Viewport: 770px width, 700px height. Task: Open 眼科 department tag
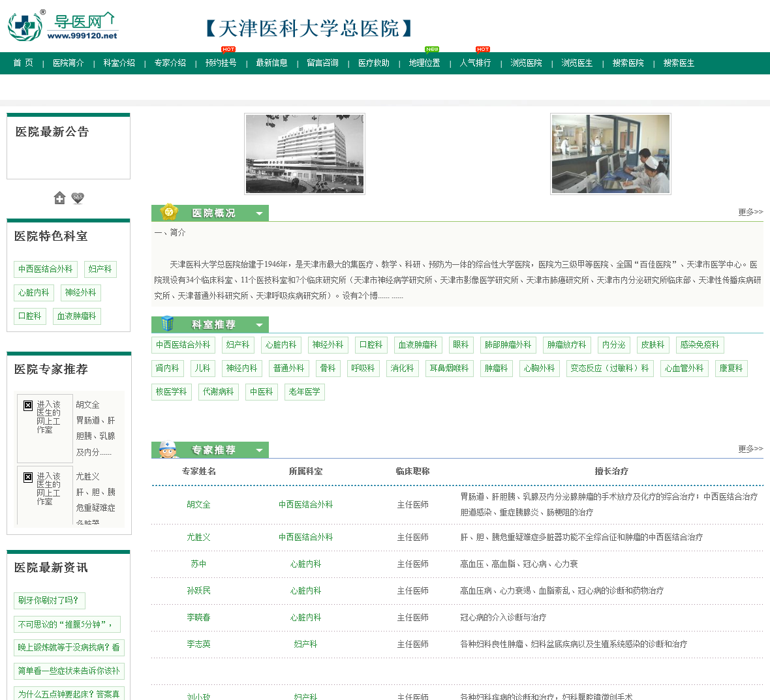[461, 344]
